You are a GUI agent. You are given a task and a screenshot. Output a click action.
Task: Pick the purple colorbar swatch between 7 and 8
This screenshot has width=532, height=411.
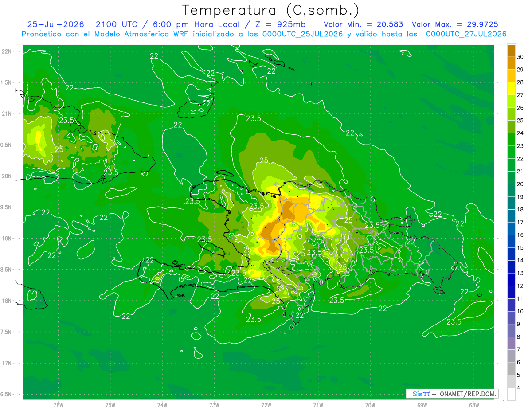click(x=511, y=343)
